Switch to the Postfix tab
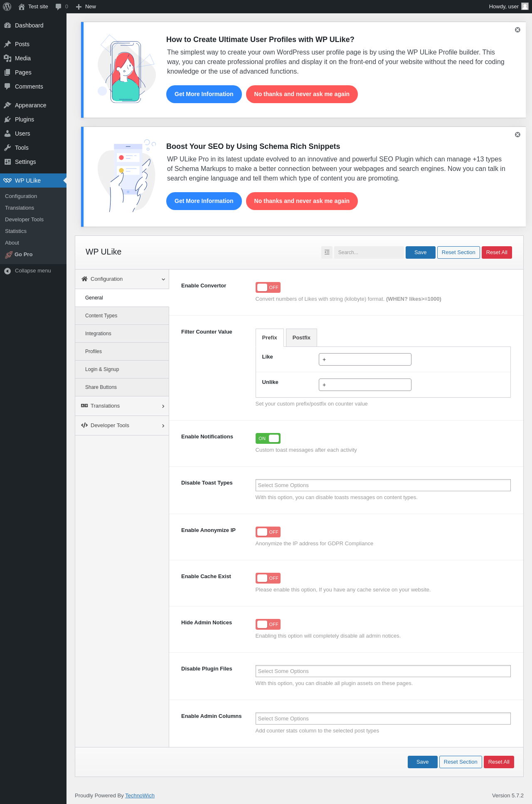 (x=301, y=338)
